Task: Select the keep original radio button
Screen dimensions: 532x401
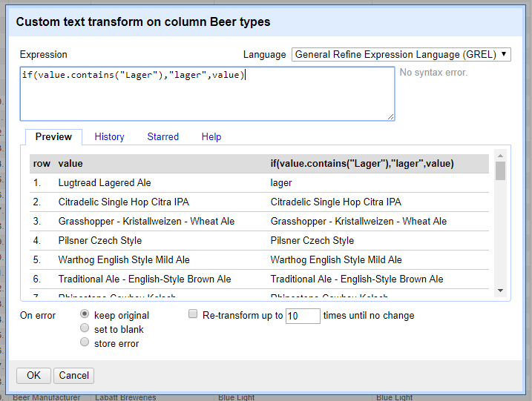Action: point(85,314)
